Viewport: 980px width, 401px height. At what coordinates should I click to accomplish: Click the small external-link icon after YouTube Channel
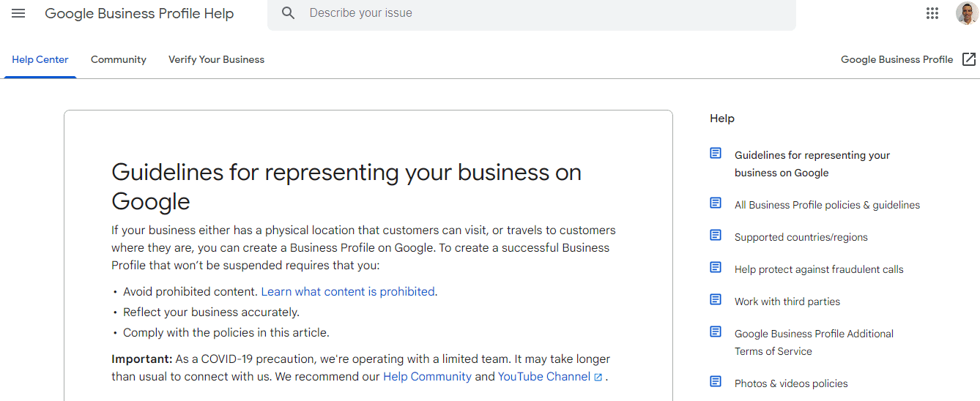coord(598,378)
